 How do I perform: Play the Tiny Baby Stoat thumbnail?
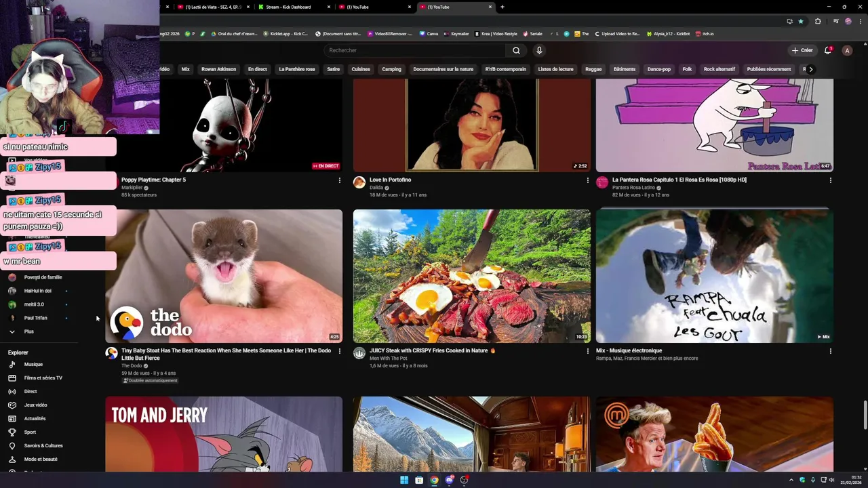(224, 276)
